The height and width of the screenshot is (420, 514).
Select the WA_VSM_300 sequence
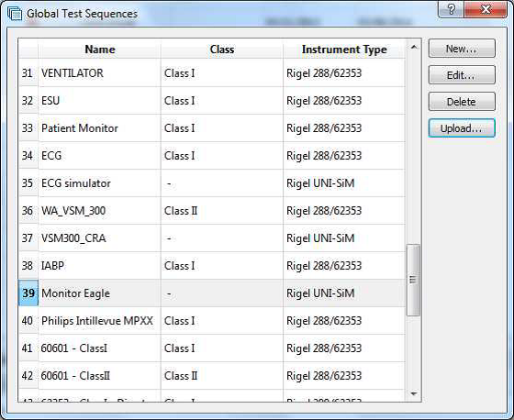pyautogui.click(x=212, y=211)
